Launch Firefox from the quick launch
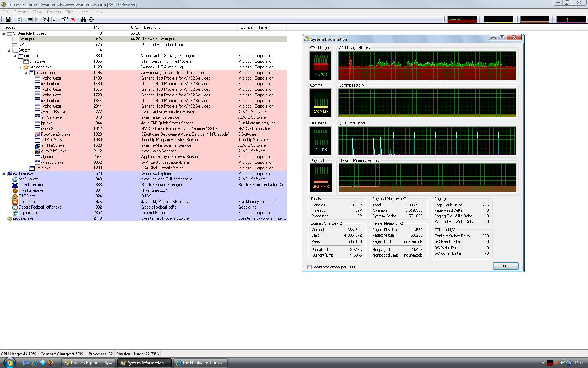This screenshot has width=588, height=368. (50, 363)
